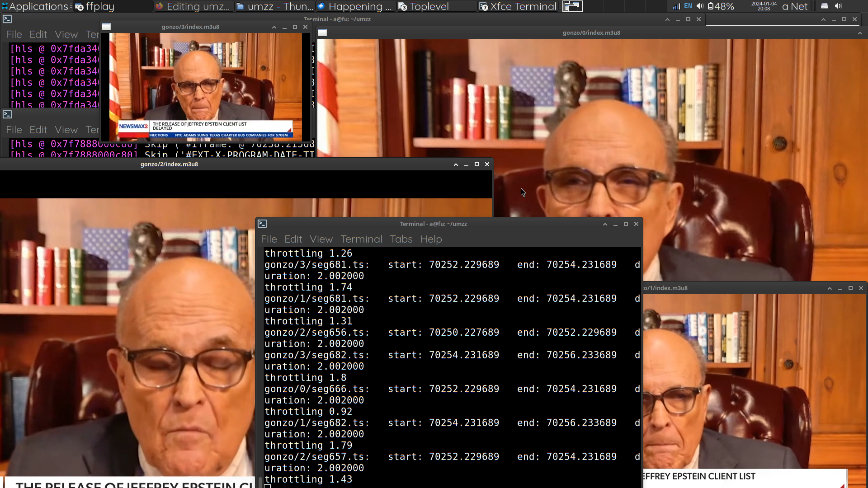Click the workspace switcher icon in the panel
868x488 pixels.
coord(572,6)
